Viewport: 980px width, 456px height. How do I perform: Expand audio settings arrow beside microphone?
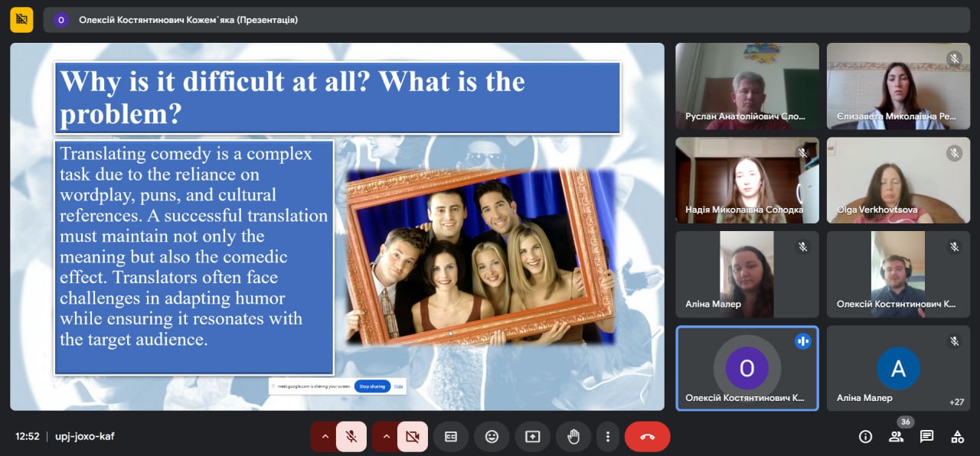tap(325, 437)
